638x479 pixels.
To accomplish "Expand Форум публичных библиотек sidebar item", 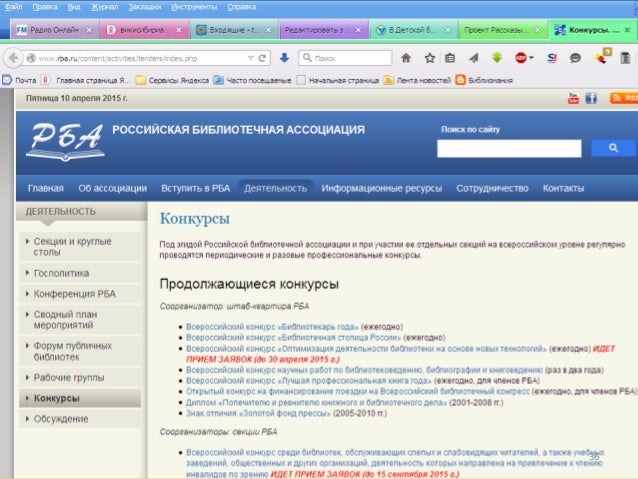I will point(80,351).
